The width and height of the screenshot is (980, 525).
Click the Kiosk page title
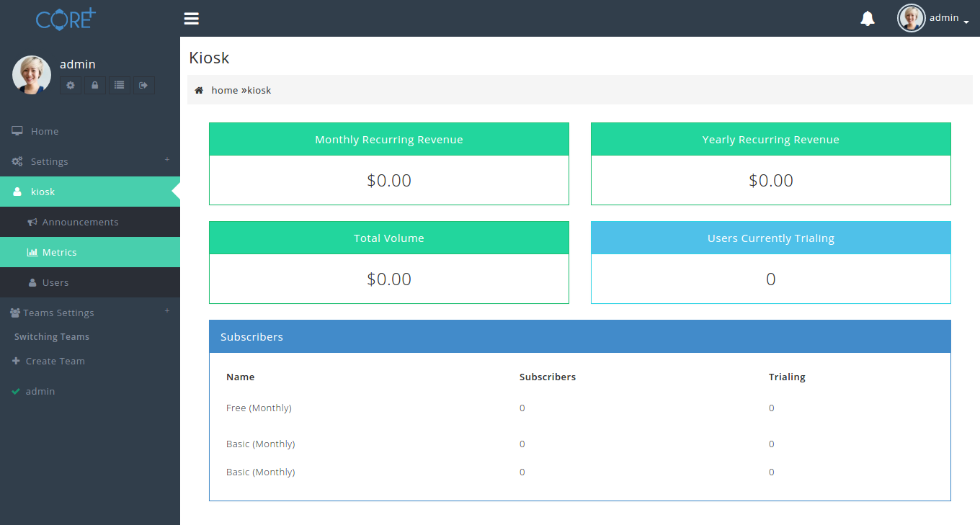(209, 58)
